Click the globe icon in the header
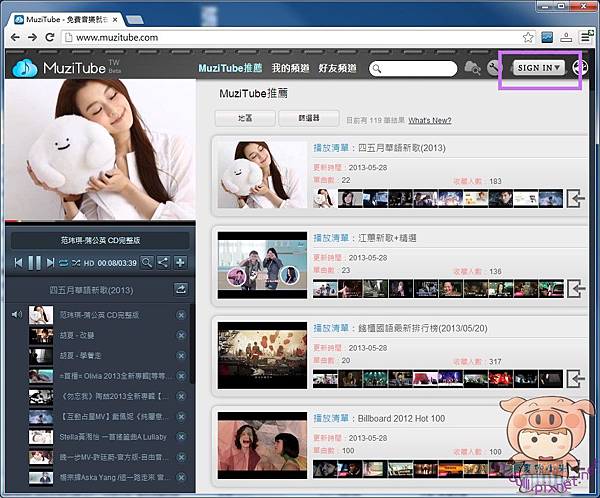600x498 pixels. pyautogui.click(x=580, y=68)
